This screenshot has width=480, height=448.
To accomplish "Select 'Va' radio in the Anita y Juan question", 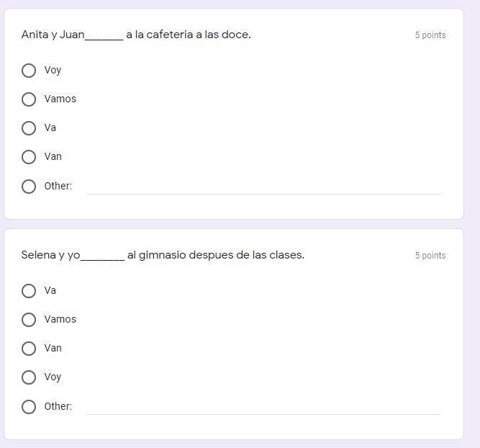I will [x=29, y=128].
